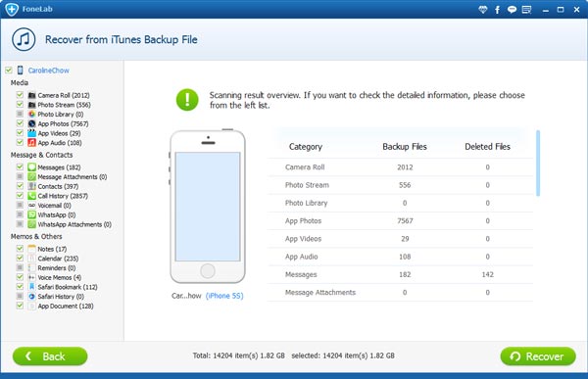Open Call History (2857) list item

click(63, 196)
